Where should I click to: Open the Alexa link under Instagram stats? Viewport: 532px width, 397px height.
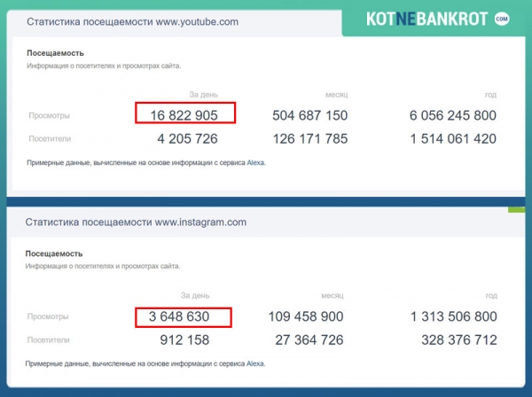tap(255, 363)
